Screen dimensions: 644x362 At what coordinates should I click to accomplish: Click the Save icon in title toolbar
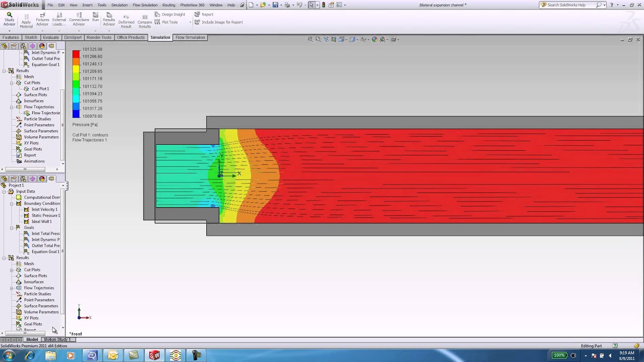tap(275, 5)
